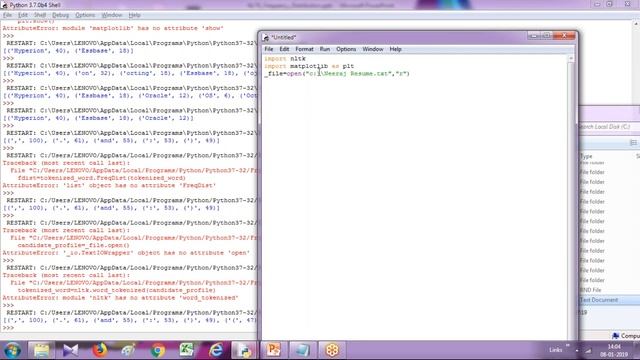Click 'no attribute FreqDist' error line
The height and width of the screenshot is (360, 640).
coord(109,185)
